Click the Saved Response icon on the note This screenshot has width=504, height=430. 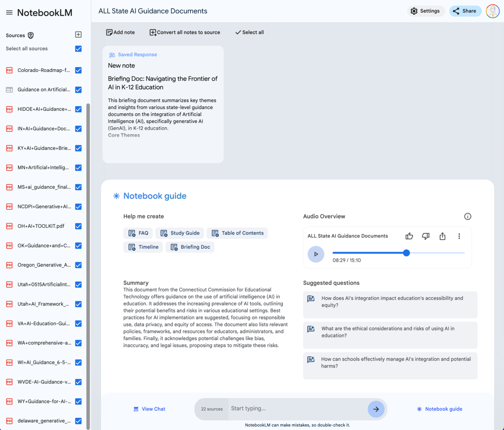[x=112, y=55]
